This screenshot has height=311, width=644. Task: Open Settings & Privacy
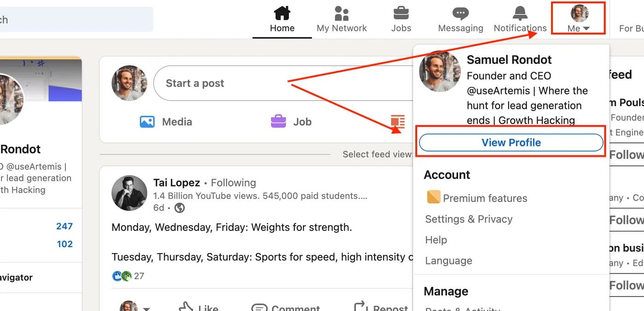point(469,219)
